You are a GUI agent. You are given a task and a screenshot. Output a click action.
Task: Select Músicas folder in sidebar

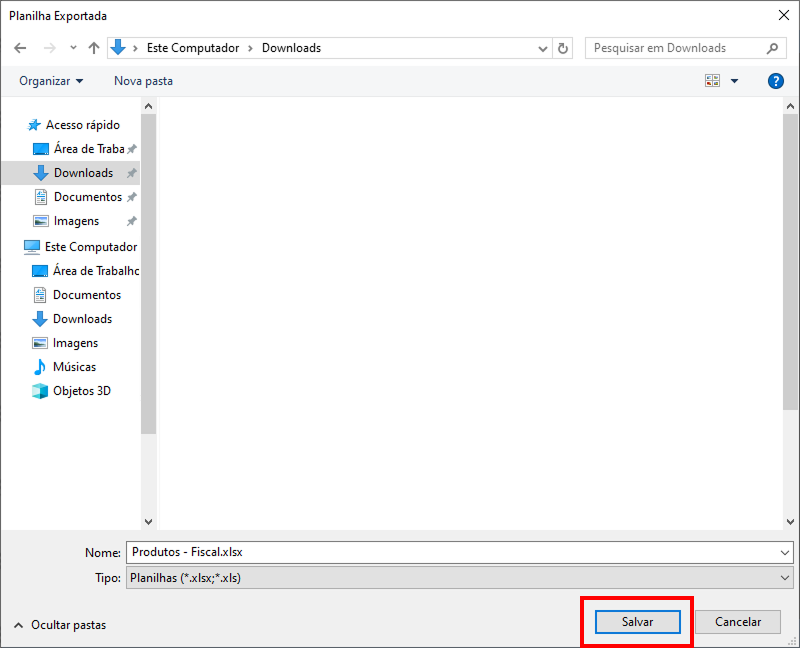pyautogui.click(x=74, y=367)
